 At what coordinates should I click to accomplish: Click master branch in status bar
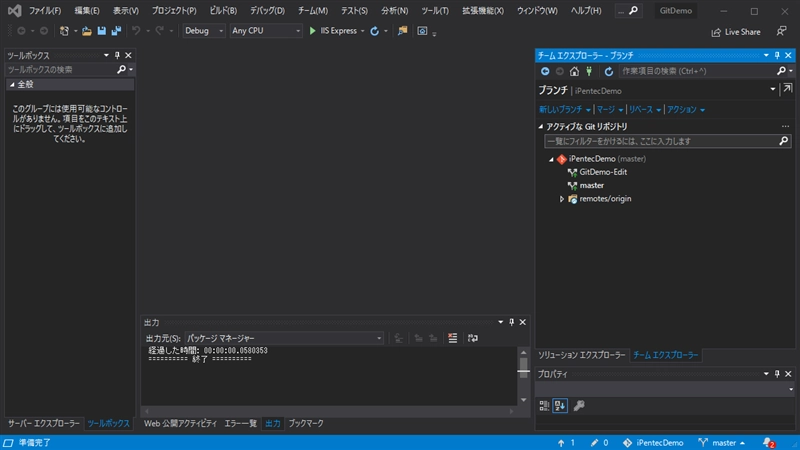click(x=722, y=443)
